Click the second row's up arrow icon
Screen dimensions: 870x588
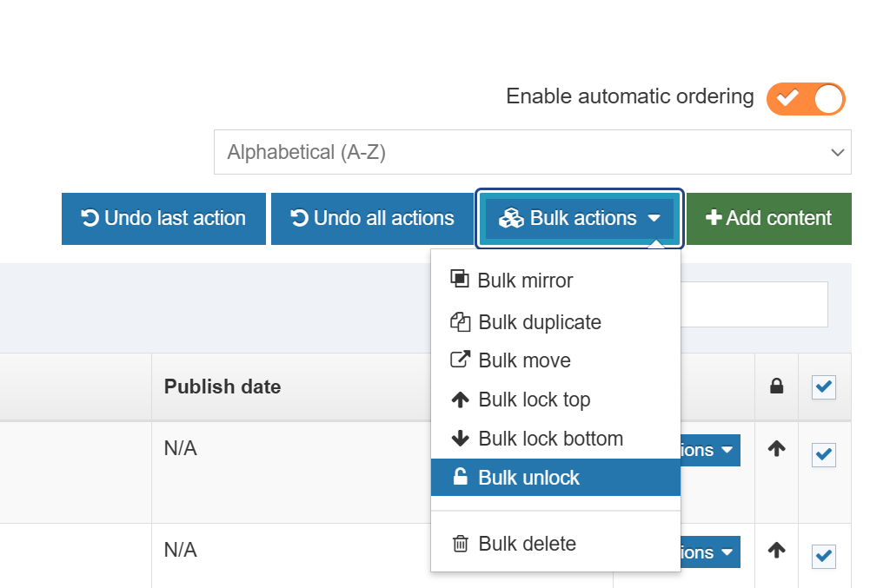click(777, 550)
